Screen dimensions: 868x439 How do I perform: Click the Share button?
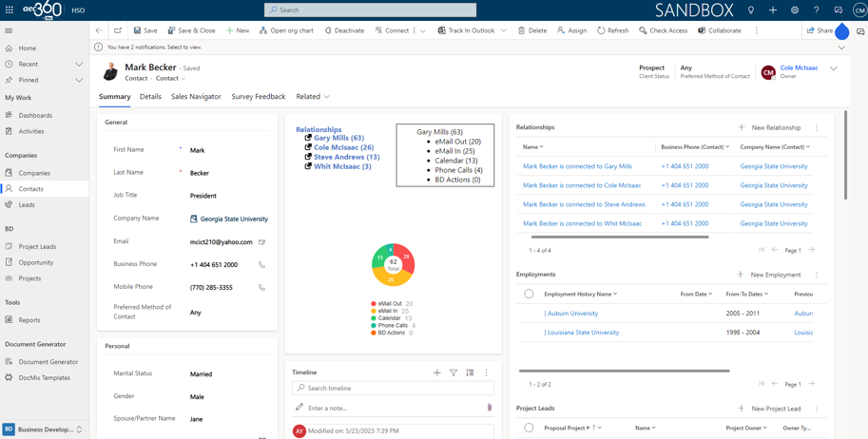[820, 30]
